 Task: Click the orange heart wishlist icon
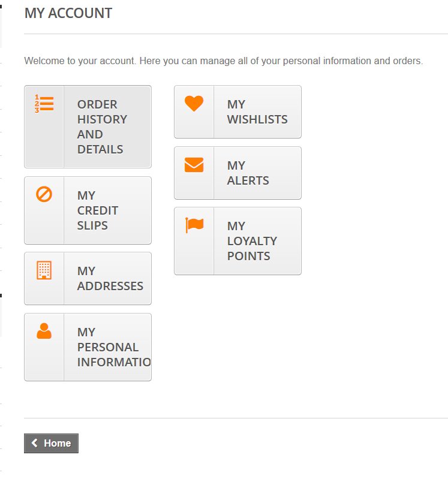pyautogui.click(x=194, y=104)
